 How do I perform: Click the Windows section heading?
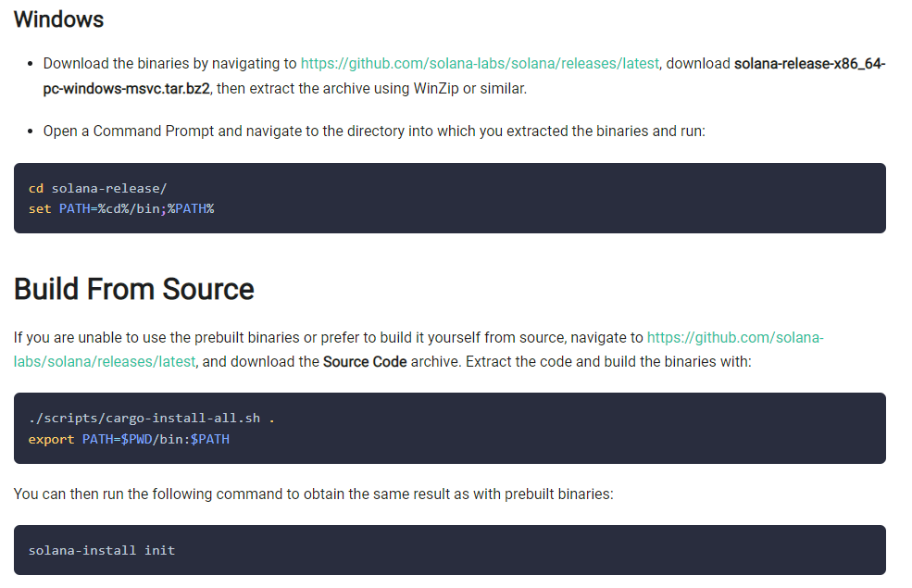[58, 19]
